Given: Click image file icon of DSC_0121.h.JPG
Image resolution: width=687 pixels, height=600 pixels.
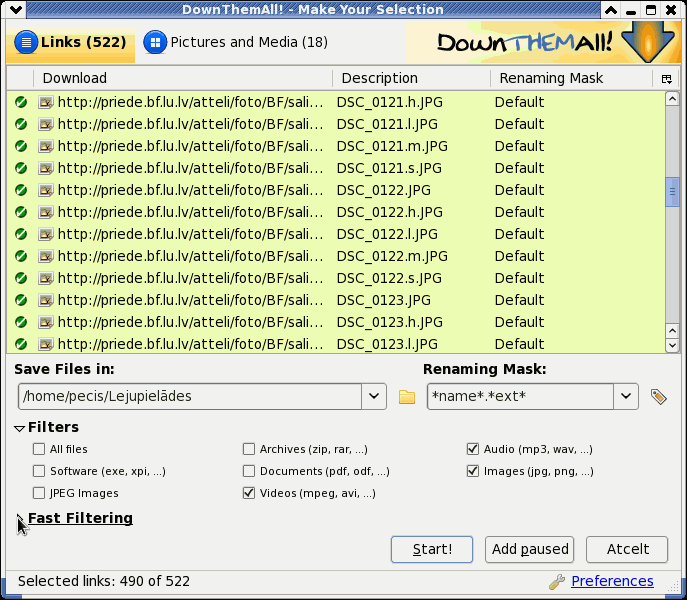Looking at the screenshot, I should 46,102.
